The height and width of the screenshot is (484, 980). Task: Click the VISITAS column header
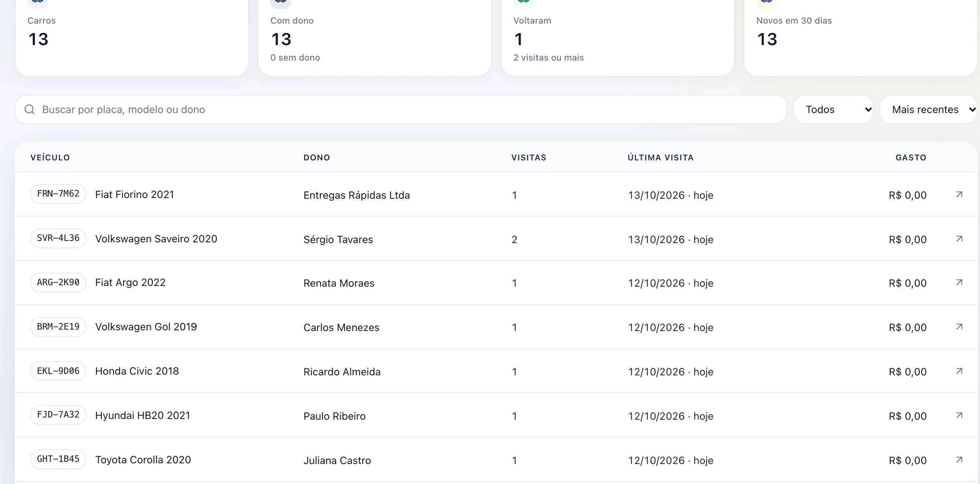click(x=529, y=158)
